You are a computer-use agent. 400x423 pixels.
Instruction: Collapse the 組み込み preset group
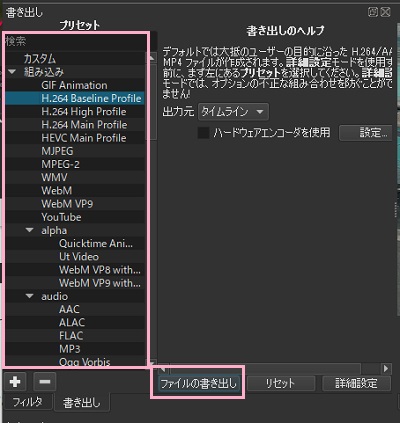12,72
